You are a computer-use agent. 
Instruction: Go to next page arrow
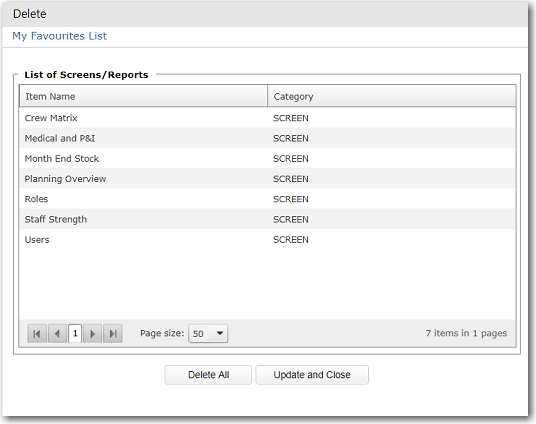pyautogui.click(x=92, y=333)
